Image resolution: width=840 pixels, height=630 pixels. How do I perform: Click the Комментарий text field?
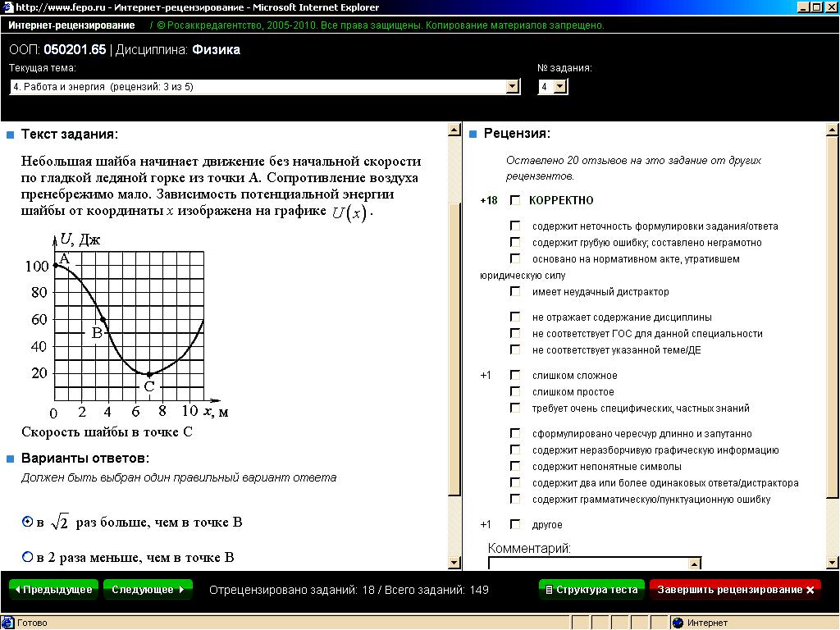click(x=588, y=564)
